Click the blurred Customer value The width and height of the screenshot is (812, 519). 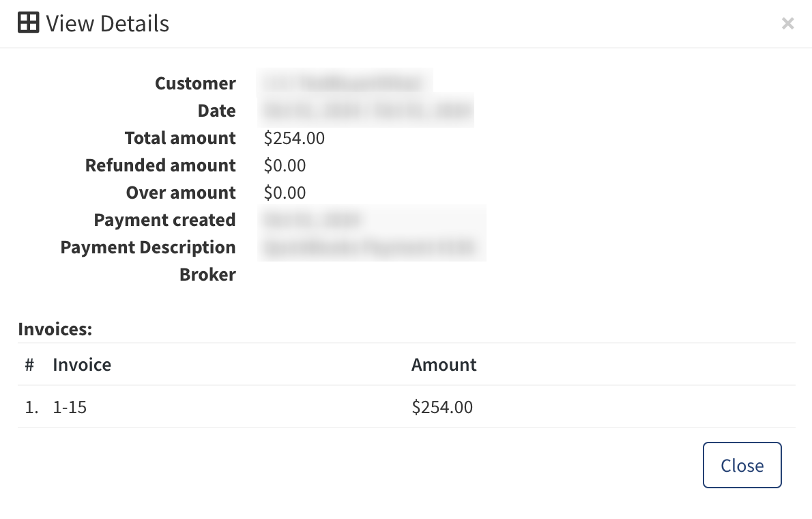[x=345, y=83]
